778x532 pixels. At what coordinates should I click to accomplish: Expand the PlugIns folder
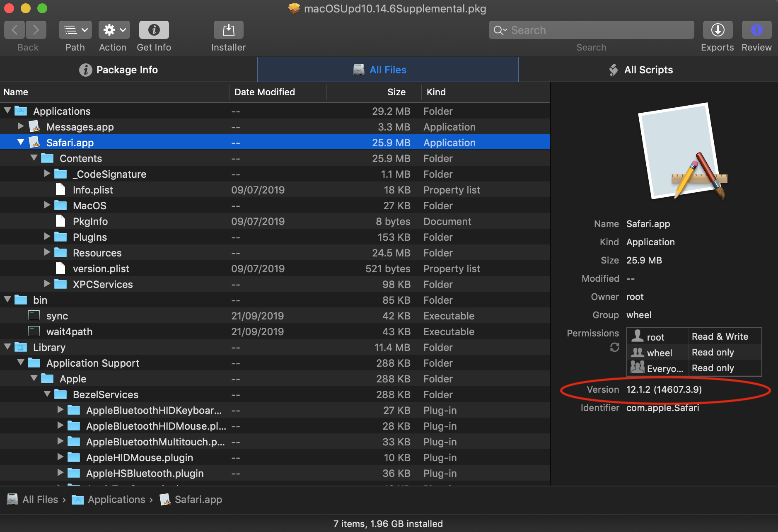(47, 236)
